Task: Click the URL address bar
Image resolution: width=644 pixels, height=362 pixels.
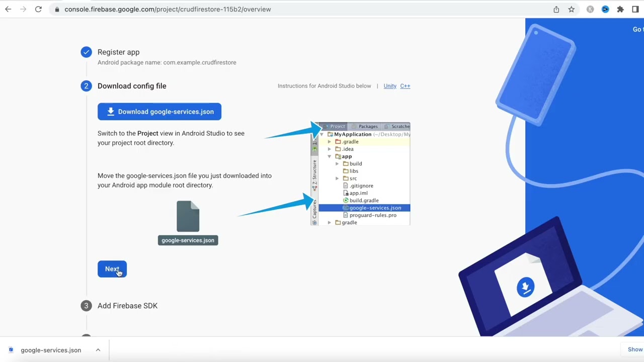Action: (x=302, y=9)
